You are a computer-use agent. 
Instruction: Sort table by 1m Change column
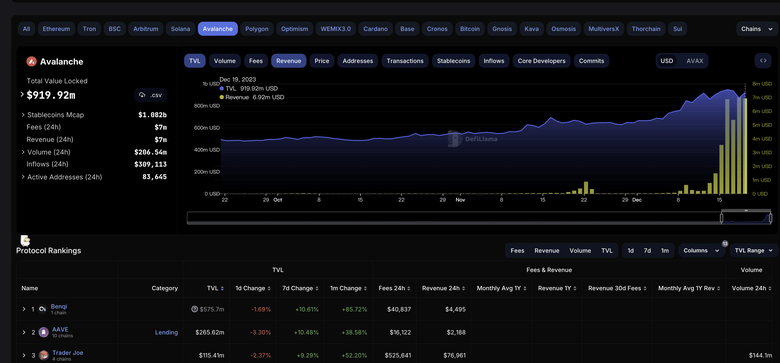coord(348,288)
